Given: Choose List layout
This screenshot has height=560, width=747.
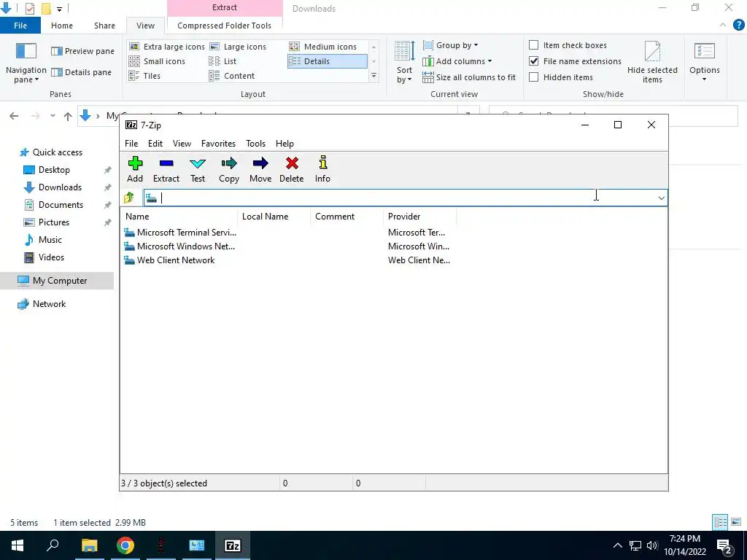Looking at the screenshot, I should (223, 61).
